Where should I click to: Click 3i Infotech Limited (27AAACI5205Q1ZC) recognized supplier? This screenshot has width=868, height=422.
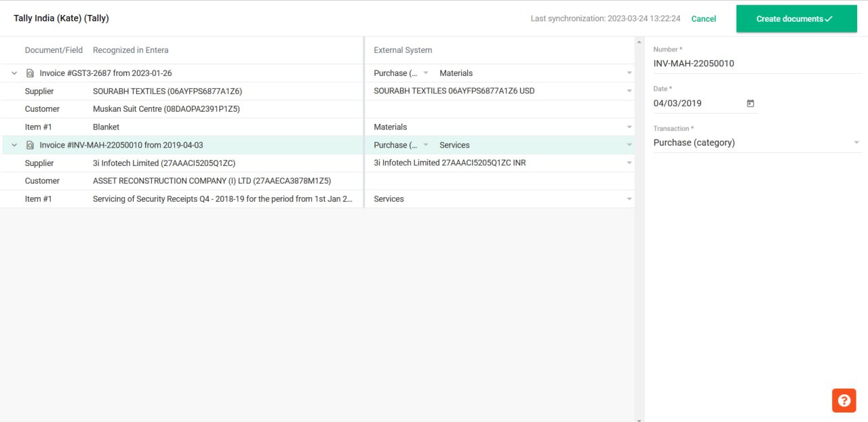[x=164, y=163]
